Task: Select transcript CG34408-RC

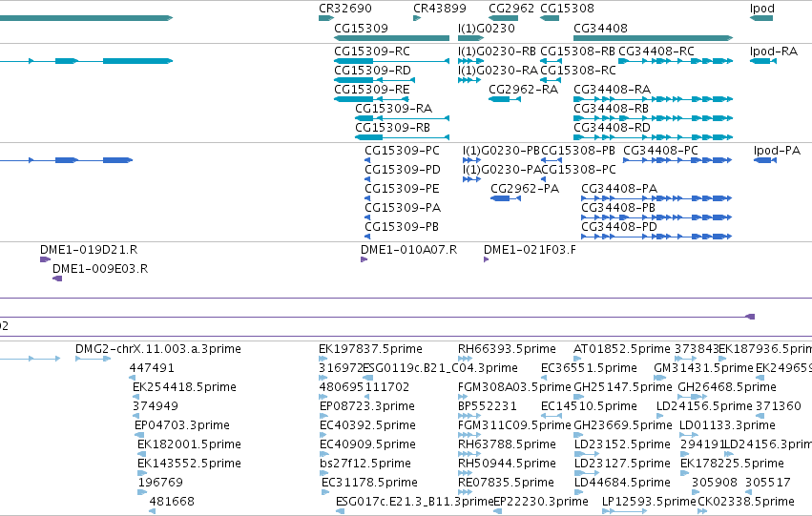Action: 676,61
